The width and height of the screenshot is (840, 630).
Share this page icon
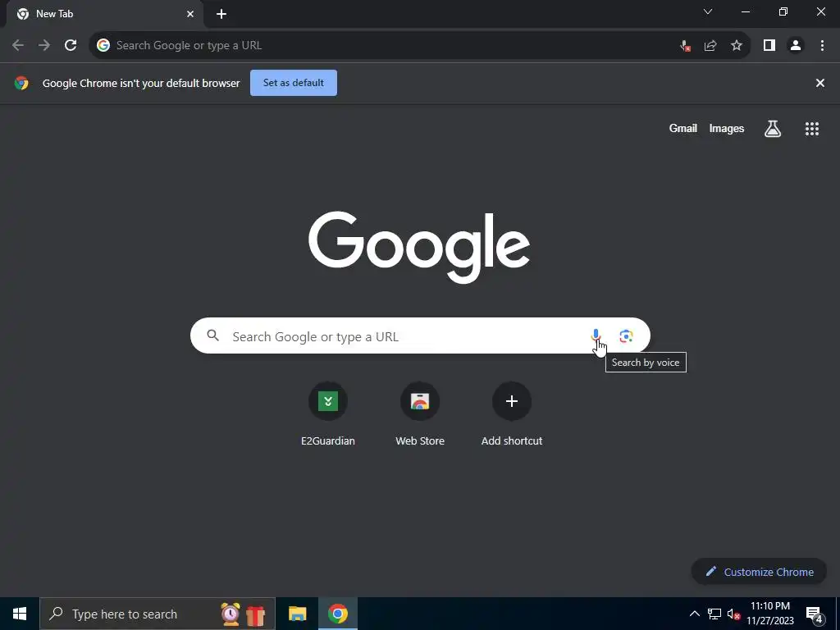(x=710, y=46)
